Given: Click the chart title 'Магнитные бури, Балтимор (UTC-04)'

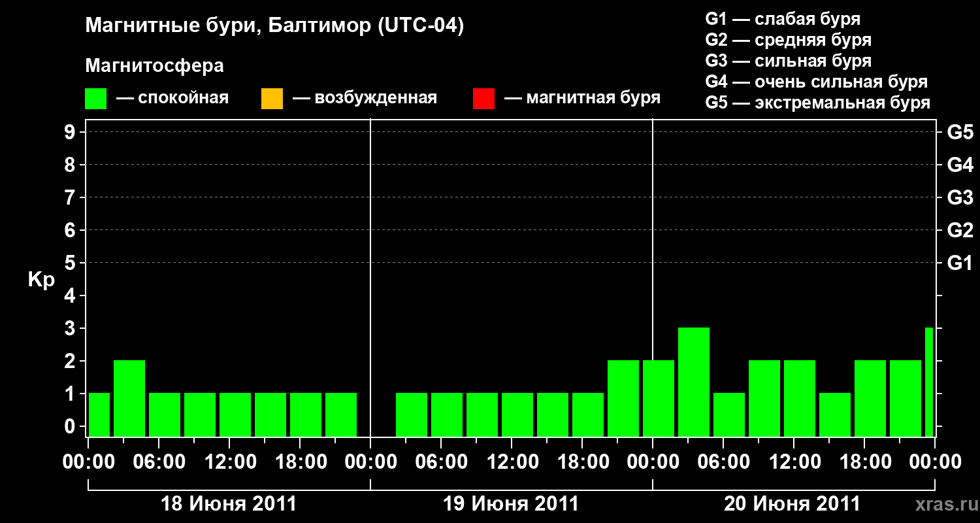Looking at the screenshot, I should click(x=274, y=26).
